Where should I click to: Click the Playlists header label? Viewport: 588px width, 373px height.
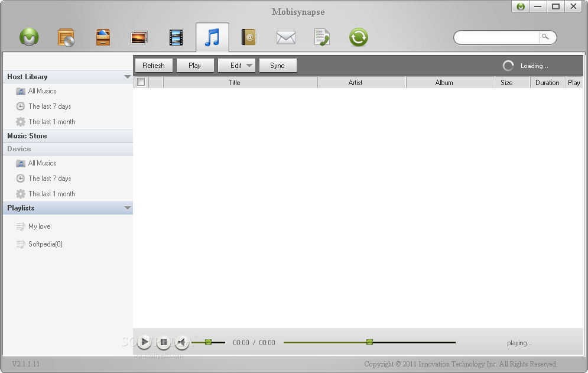[21, 208]
